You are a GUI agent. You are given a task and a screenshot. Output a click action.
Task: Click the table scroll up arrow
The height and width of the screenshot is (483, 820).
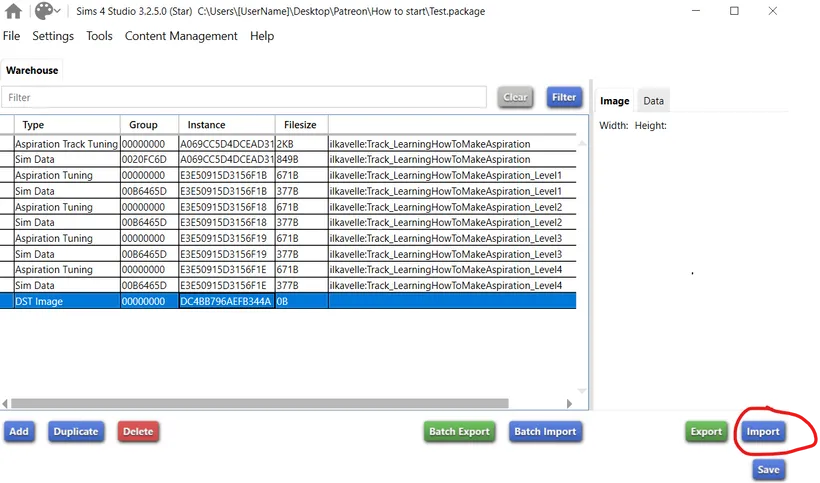point(582,142)
